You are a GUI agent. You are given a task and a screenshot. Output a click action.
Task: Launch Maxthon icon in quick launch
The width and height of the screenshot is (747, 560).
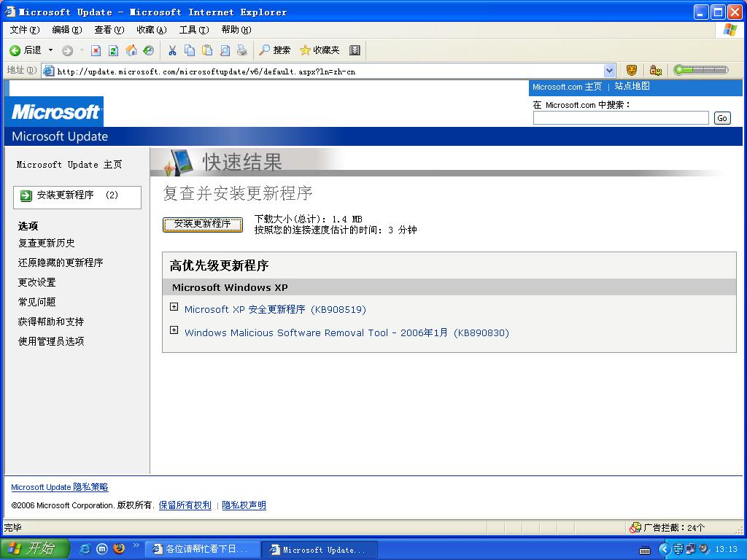[x=102, y=549]
